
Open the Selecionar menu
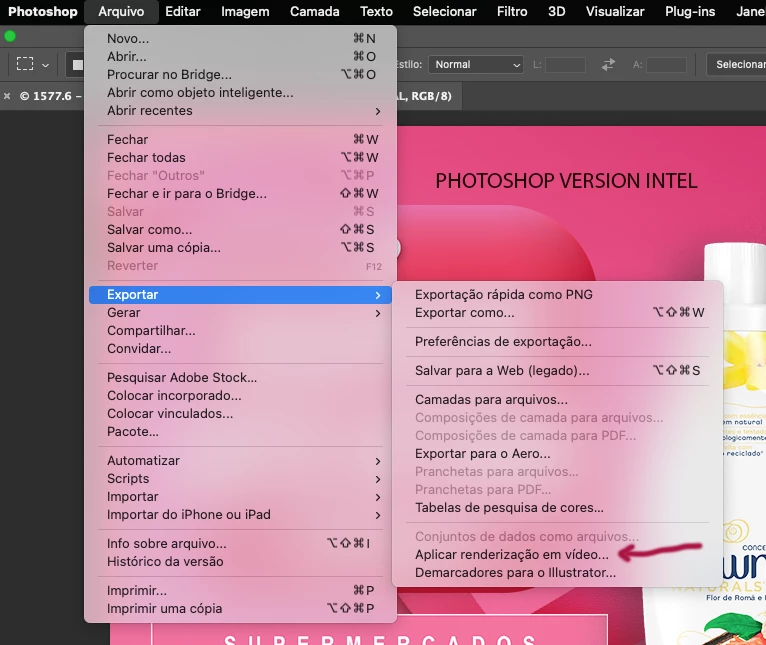point(445,12)
